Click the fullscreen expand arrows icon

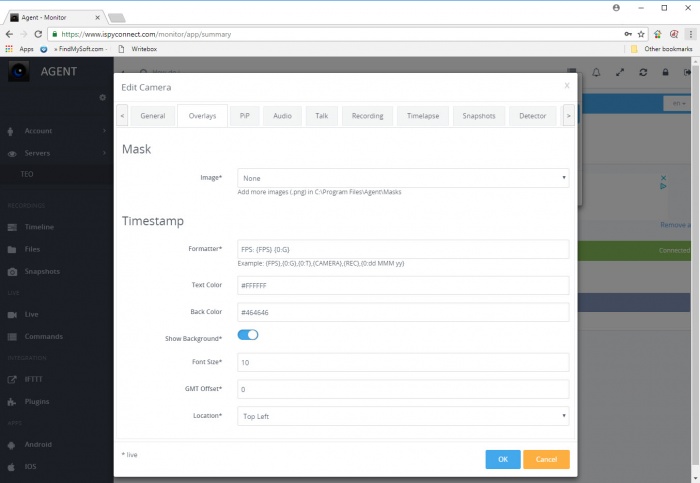pyautogui.click(x=620, y=72)
